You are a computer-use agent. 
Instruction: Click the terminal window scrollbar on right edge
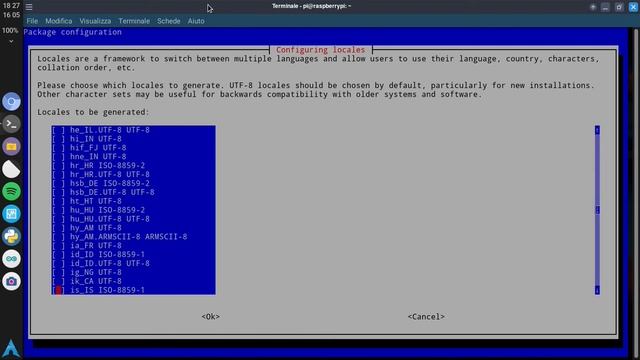[636, 193]
